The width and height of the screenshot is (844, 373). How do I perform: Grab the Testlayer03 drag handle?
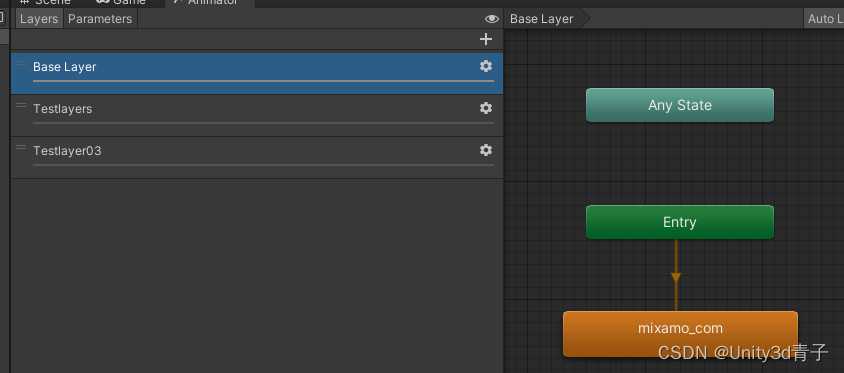[x=21, y=147]
